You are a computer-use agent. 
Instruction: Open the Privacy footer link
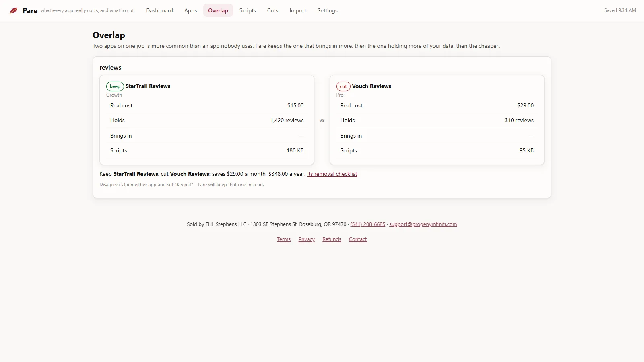point(306,239)
